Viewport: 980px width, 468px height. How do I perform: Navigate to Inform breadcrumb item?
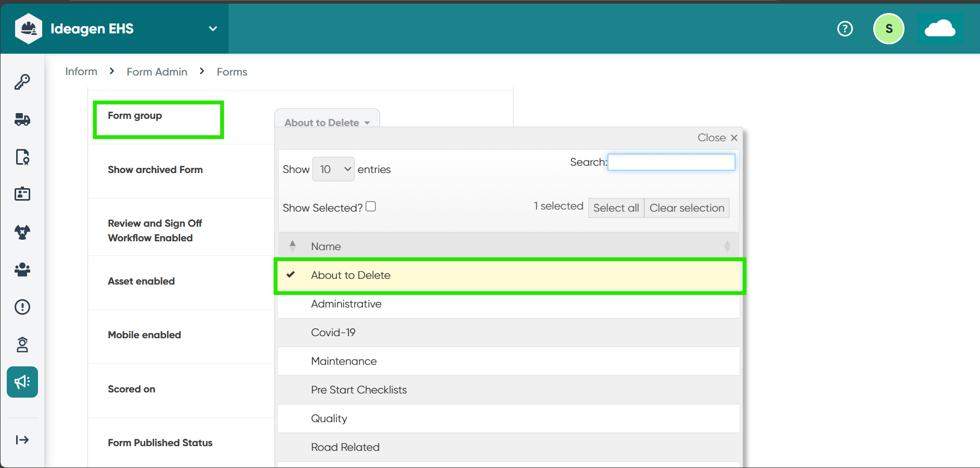pos(81,71)
